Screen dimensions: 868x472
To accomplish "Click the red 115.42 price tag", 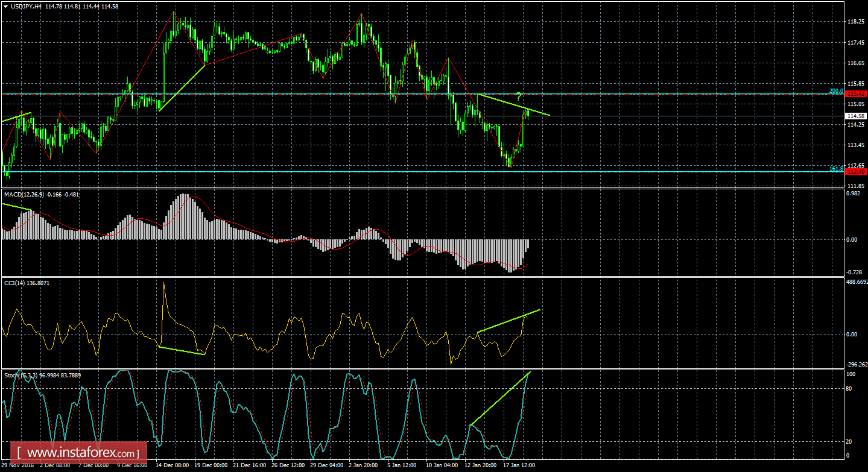I will tap(856, 94).
